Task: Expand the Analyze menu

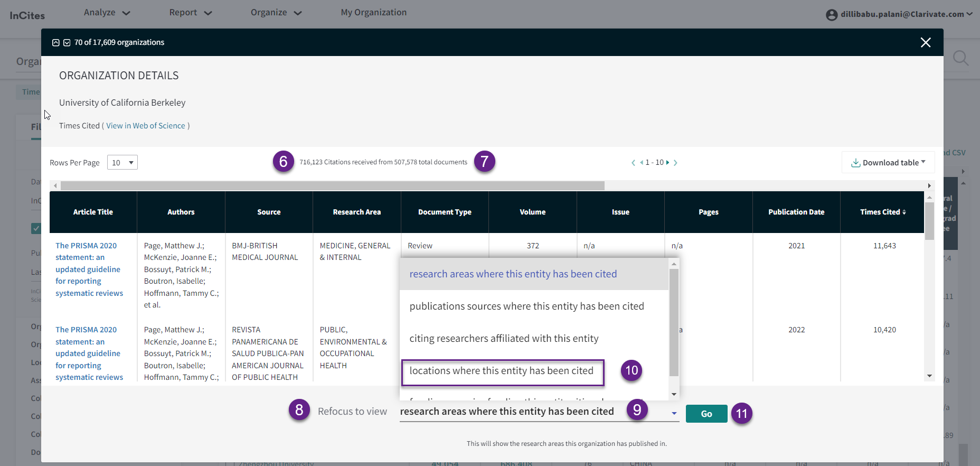Action: coord(107,12)
